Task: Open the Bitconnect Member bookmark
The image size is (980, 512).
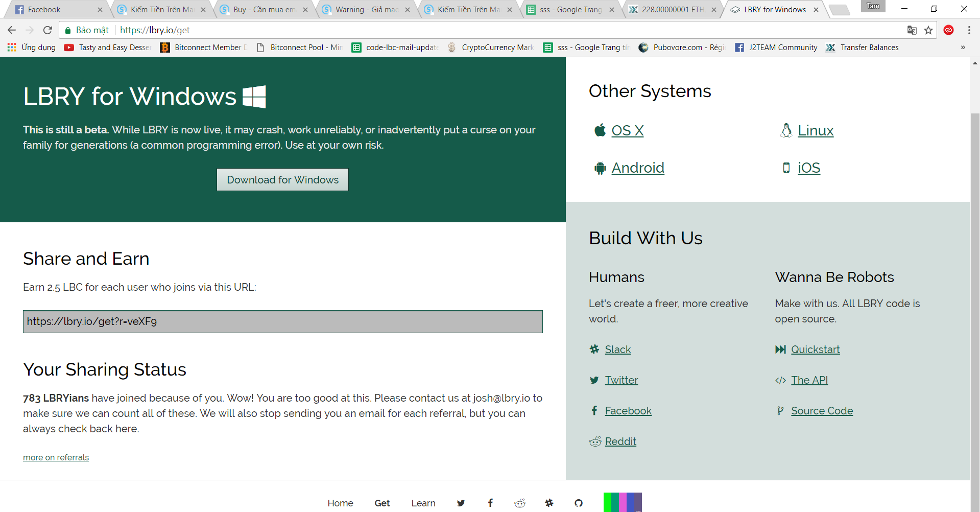Action: click(x=204, y=48)
